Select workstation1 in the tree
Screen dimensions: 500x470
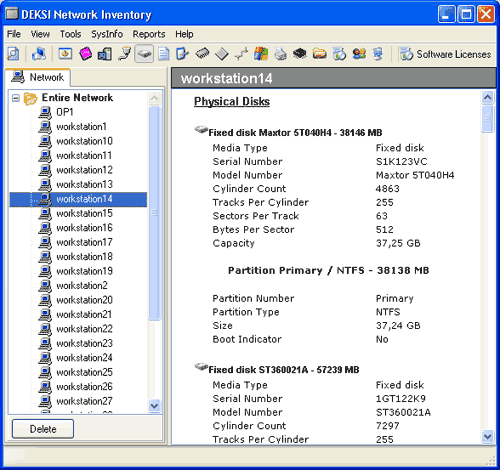[81, 127]
